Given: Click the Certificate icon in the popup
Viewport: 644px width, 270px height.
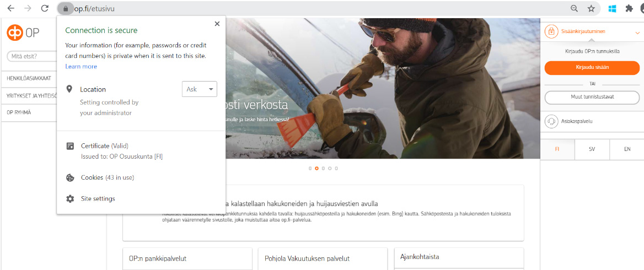Looking at the screenshot, I should pyautogui.click(x=70, y=146).
